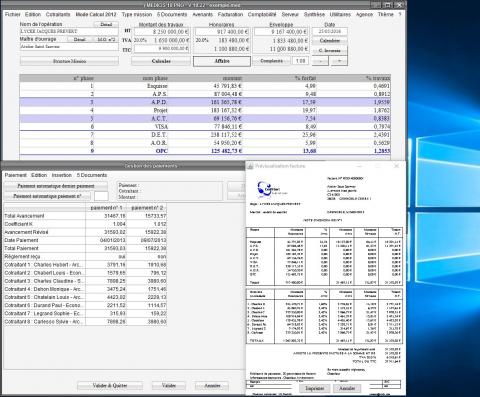Open the Structure Mission button

click(69, 61)
